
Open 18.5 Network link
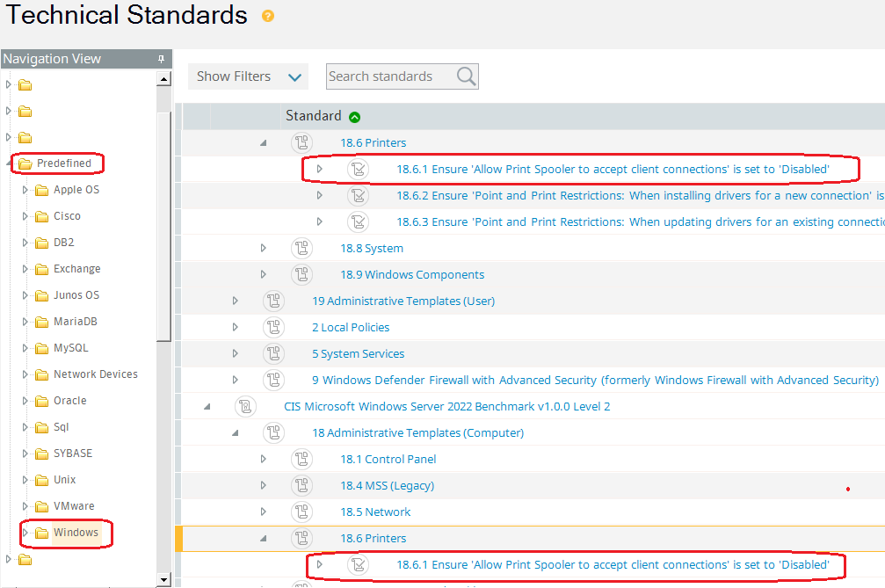[374, 512]
